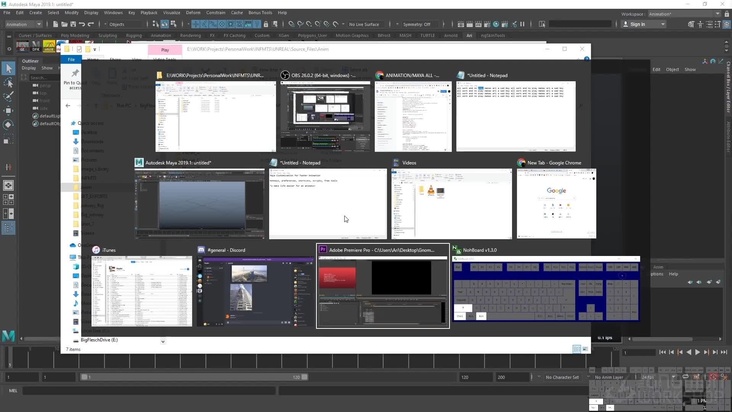The image size is (732, 412).
Task: Click the lock icon beside Workspace dropdown
Action: point(721,13)
